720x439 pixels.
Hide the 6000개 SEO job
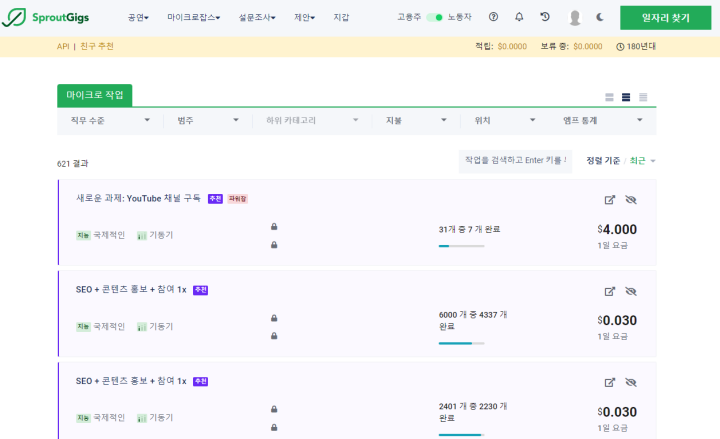(631, 292)
